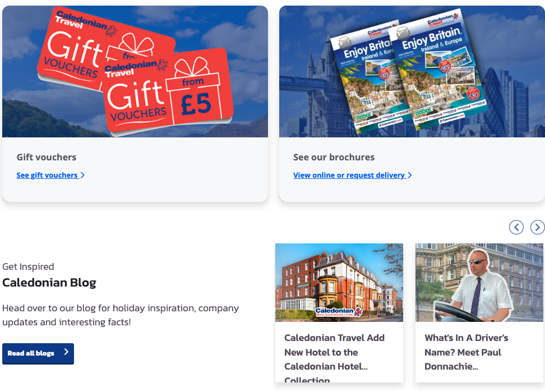The image size is (545, 392).
Task: Click the See our brochures card heading
Action: tap(334, 157)
